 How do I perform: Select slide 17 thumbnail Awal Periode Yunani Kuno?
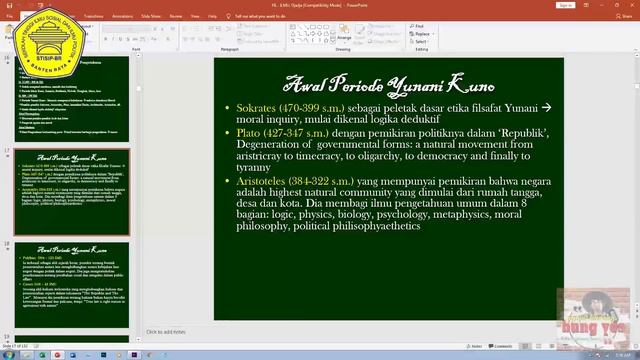click(x=72, y=192)
